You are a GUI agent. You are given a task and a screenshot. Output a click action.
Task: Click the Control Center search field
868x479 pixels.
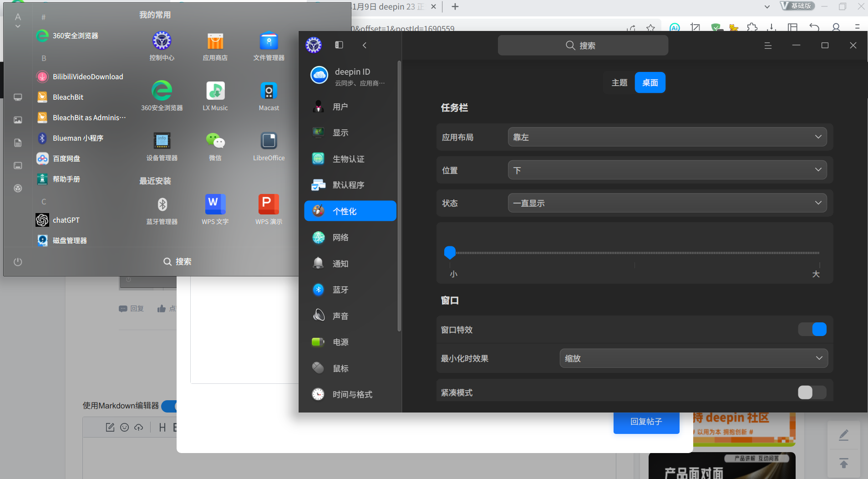[583, 46]
